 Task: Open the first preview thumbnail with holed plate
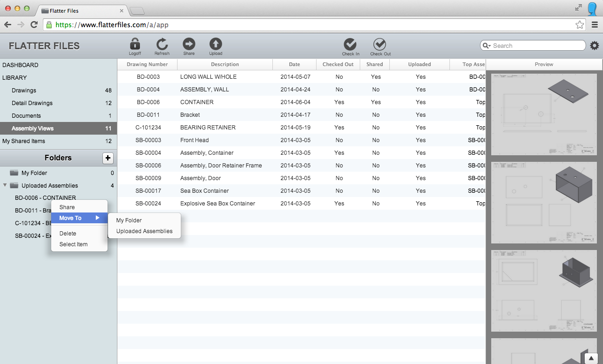pyautogui.click(x=544, y=114)
